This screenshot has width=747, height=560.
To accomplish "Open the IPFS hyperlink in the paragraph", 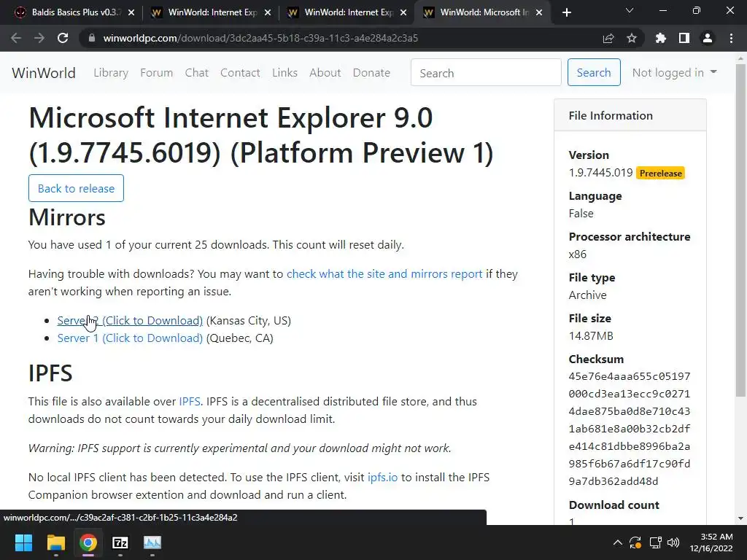I will pyautogui.click(x=190, y=402).
